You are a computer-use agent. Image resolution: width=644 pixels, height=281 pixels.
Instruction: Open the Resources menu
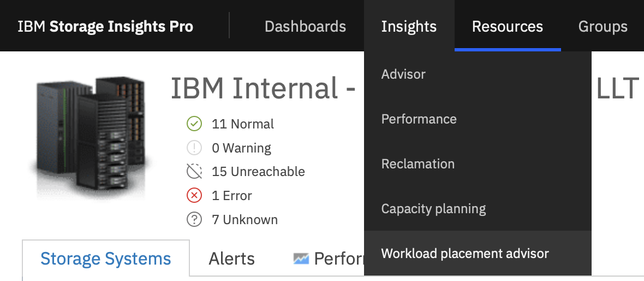(508, 26)
